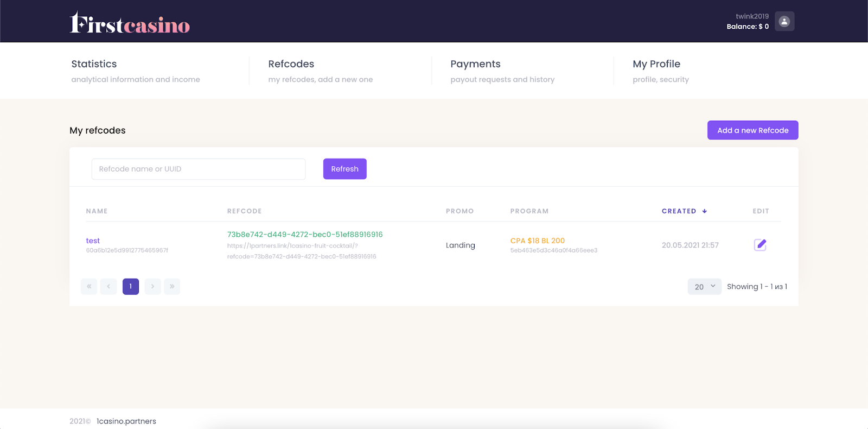Expand the 20 per-page dropdown

tap(704, 287)
